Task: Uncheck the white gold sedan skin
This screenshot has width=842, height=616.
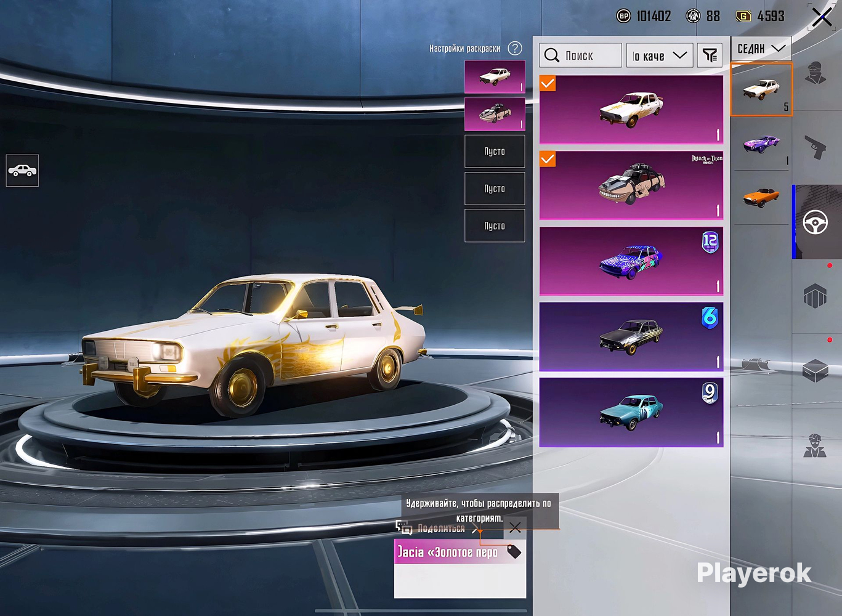Action: (x=548, y=84)
